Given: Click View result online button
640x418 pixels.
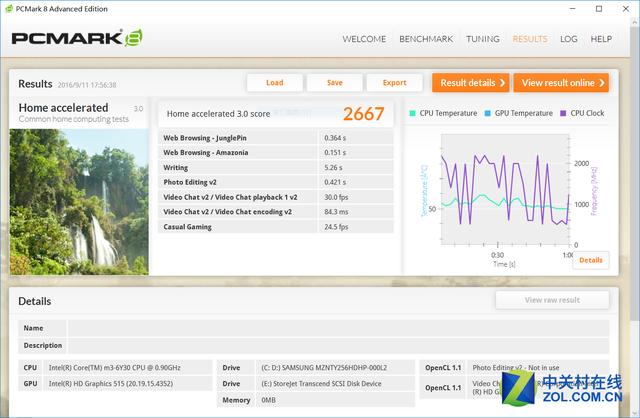Looking at the screenshot, I should point(563,83).
